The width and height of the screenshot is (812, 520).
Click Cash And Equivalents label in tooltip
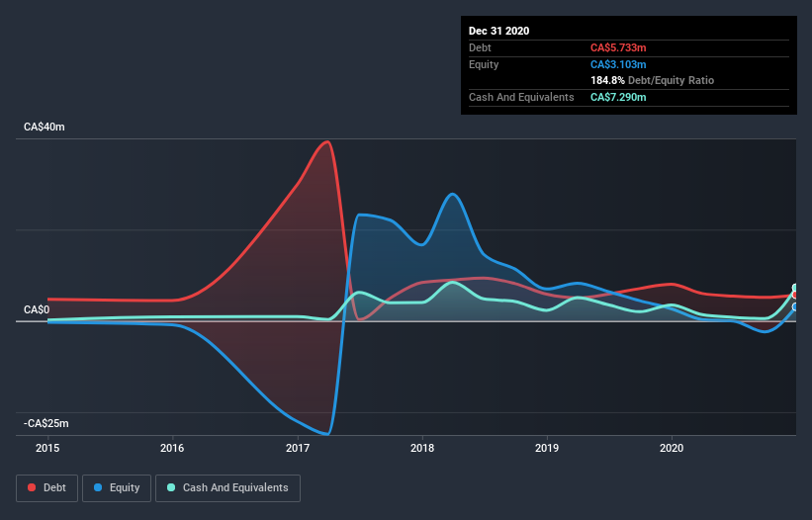pyautogui.click(x=521, y=97)
